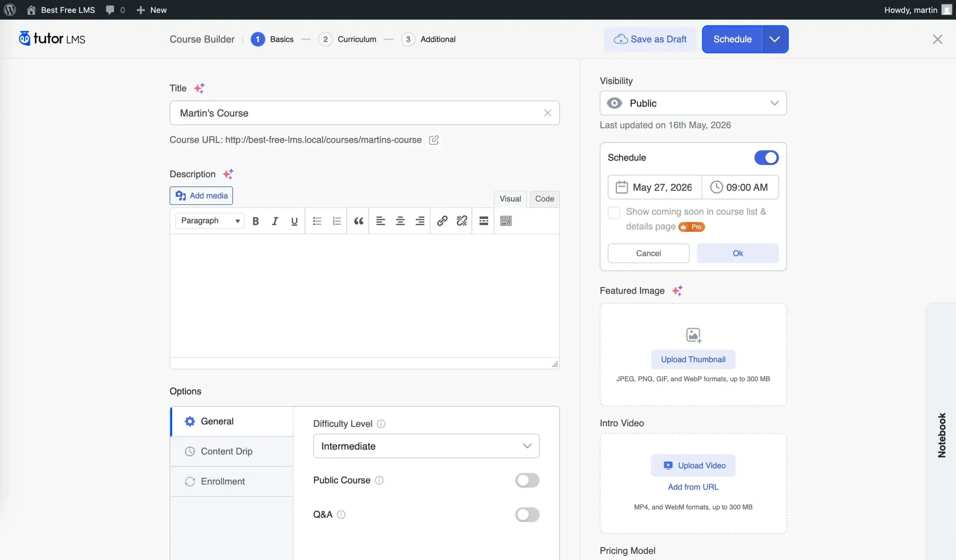Open the Visibility dropdown
This screenshot has height=560, width=956.
coord(693,103)
